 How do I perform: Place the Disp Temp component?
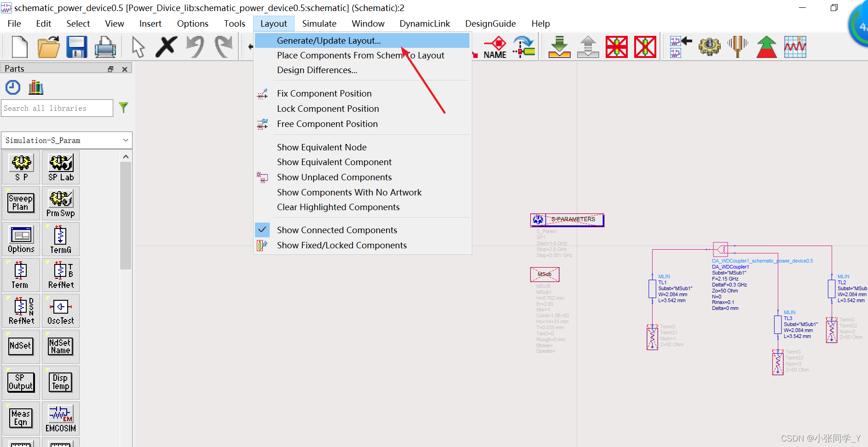[61, 383]
